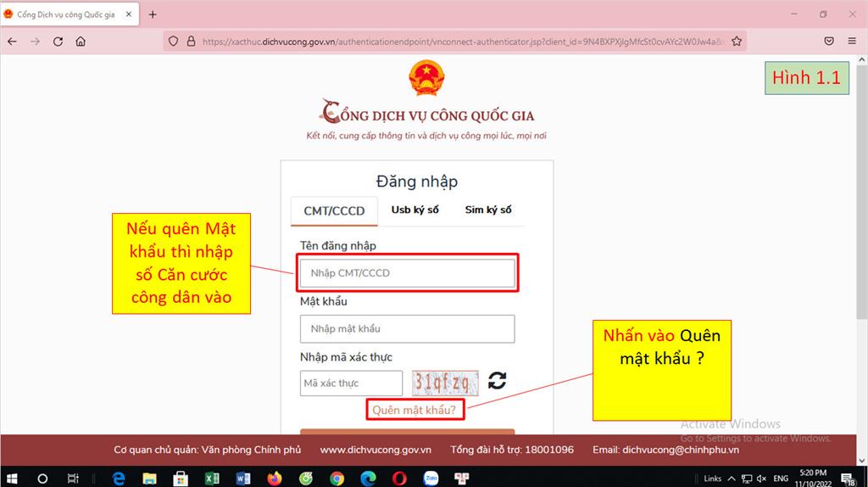Show hidden system tray icons
Viewport: 868px width, 487px height.
[732, 479]
